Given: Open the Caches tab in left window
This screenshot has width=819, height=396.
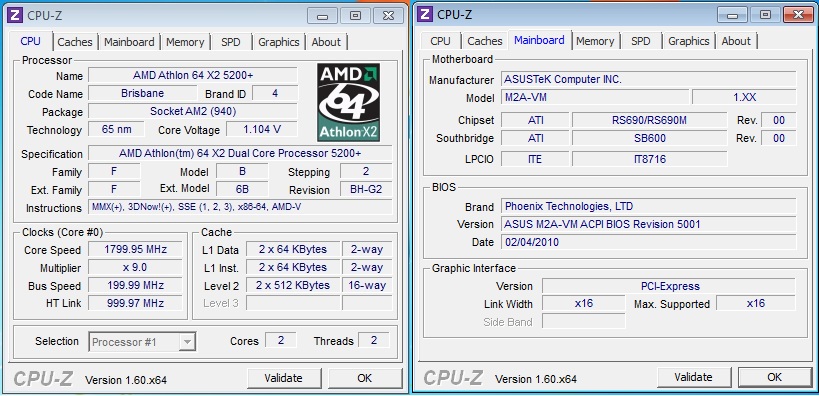Looking at the screenshot, I should [75, 42].
